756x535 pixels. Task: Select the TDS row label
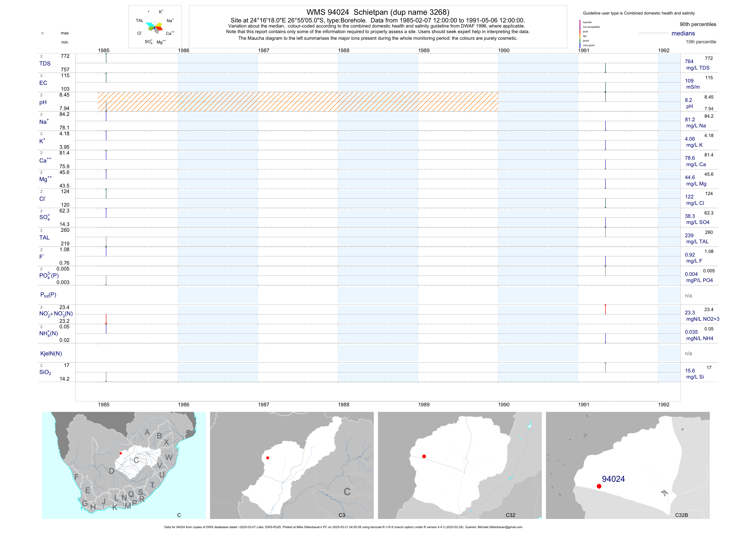[x=45, y=64]
